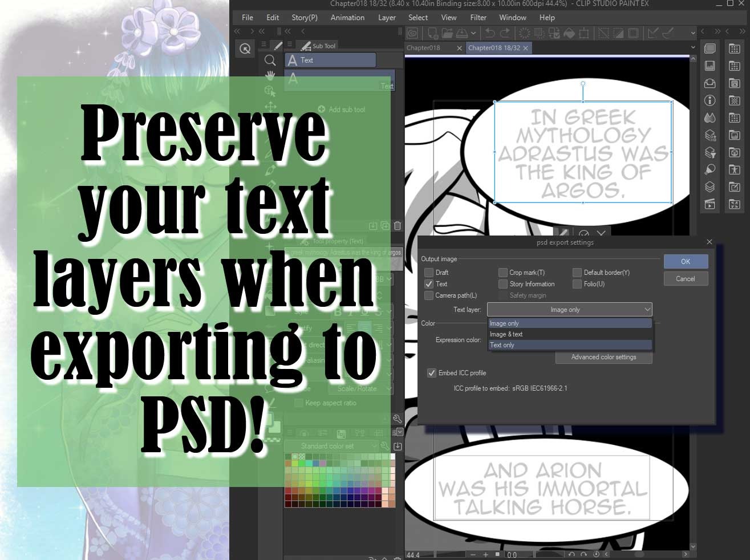Open the Help menu
This screenshot has width=750, height=560.
click(x=547, y=18)
